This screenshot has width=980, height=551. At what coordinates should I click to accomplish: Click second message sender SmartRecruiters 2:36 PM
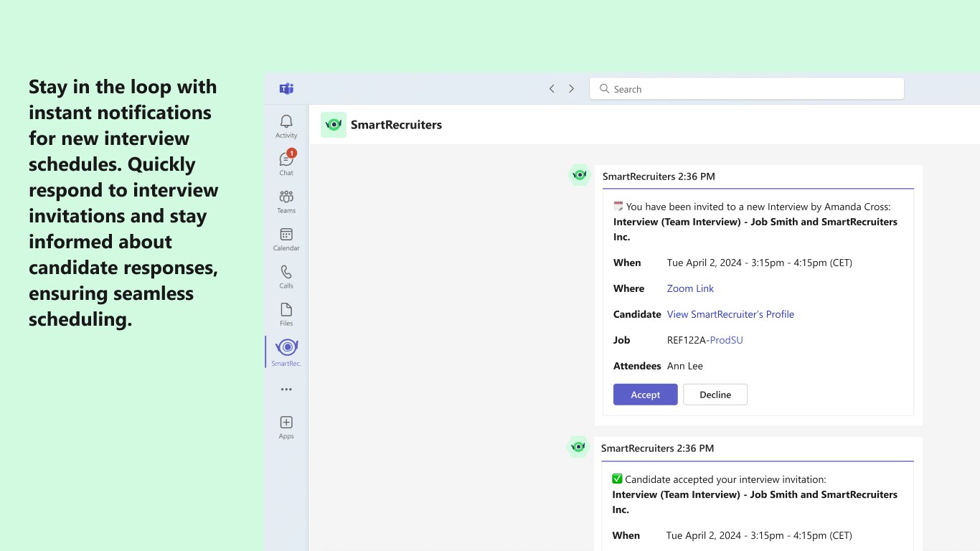coord(657,448)
